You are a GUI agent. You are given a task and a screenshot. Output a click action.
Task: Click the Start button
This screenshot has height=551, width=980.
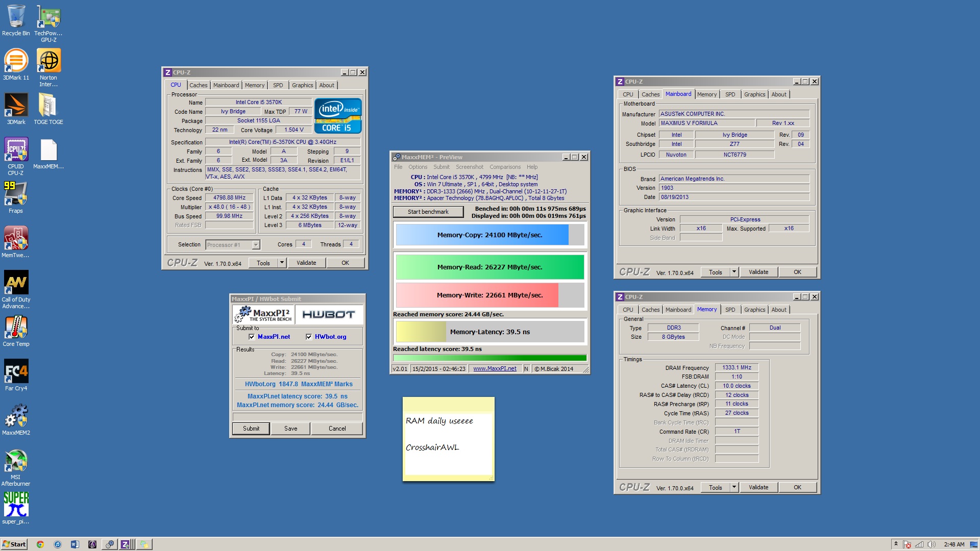(14, 544)
